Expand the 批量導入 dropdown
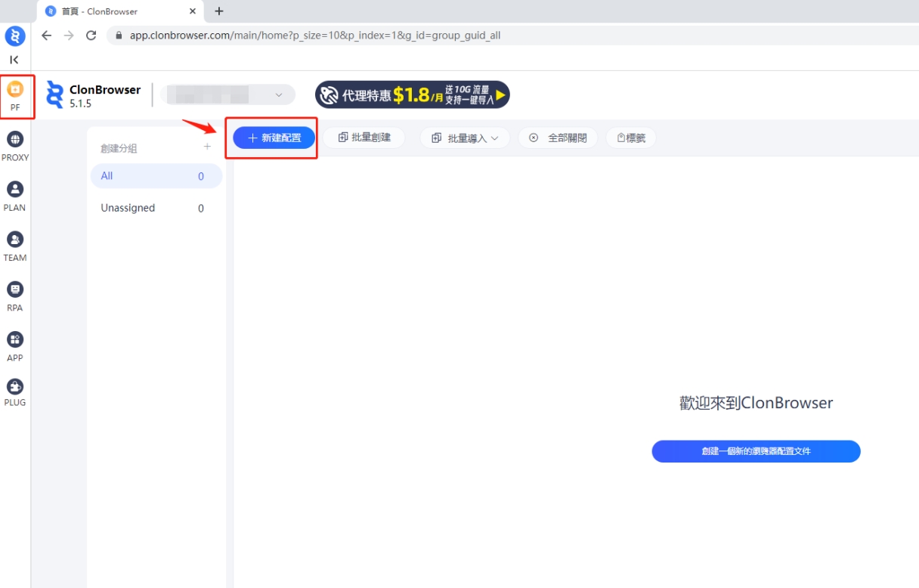Screen dimensions: 919x588 [465, 138]
